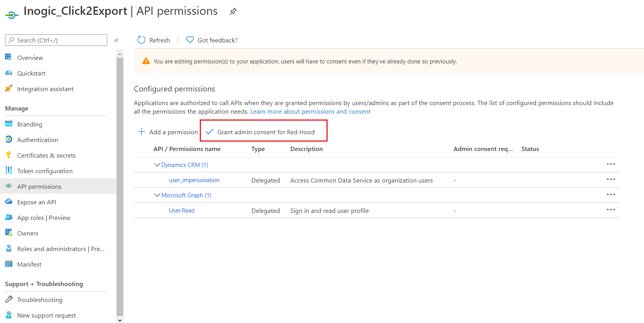644x323 pixels.
Task: Click the Expose an API cloud icon
Action: (9, 202)
